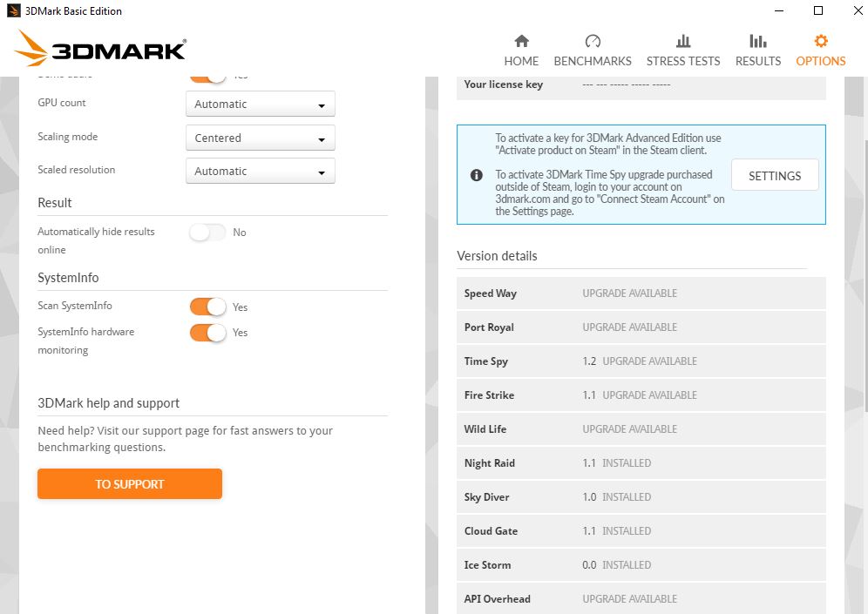Click Time Spy UPGRADE AVAILABLE text
Image resolution: width=868 pixels, height=614 pixels.
[649, 361]
